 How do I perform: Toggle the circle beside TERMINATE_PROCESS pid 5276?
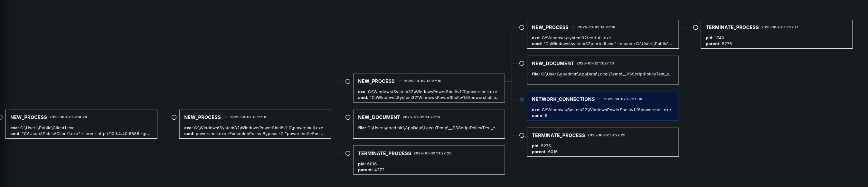click(x=522, y=135)
